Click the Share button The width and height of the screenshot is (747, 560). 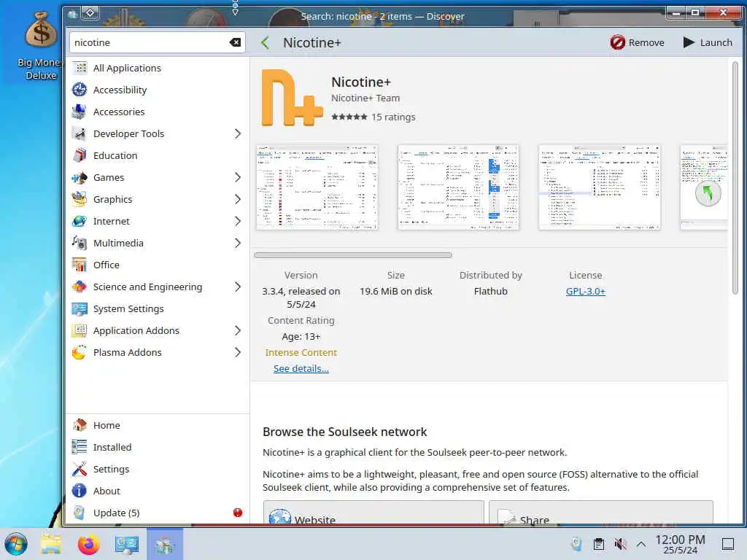point(601,513)
